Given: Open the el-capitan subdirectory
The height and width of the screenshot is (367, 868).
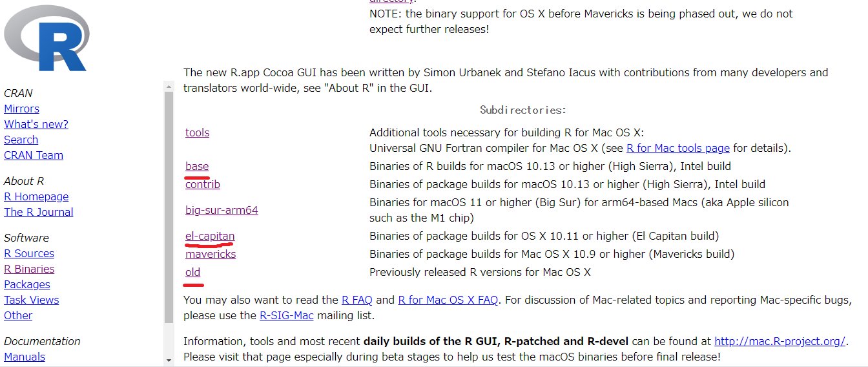Looking at the screenshot, I should (210, 236).
